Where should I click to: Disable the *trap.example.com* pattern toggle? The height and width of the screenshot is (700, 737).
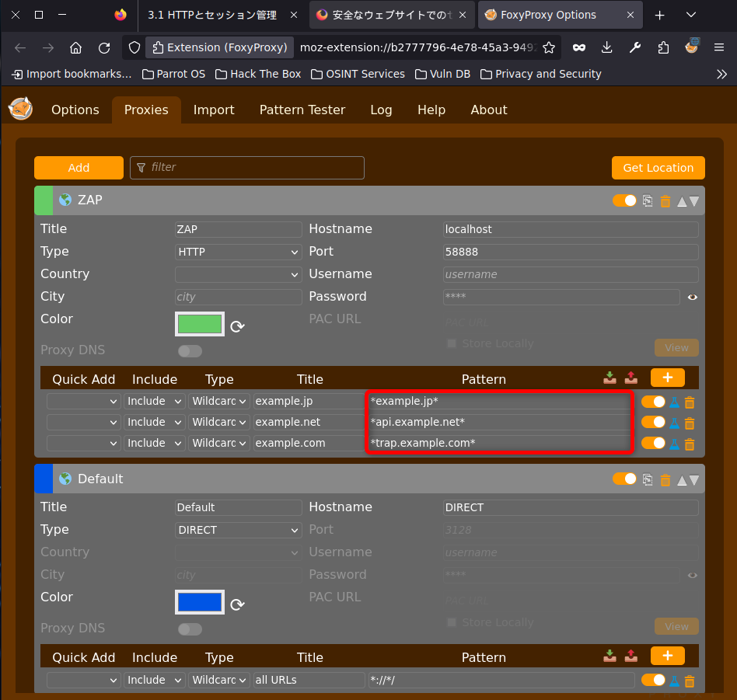[x=653, y=443]
